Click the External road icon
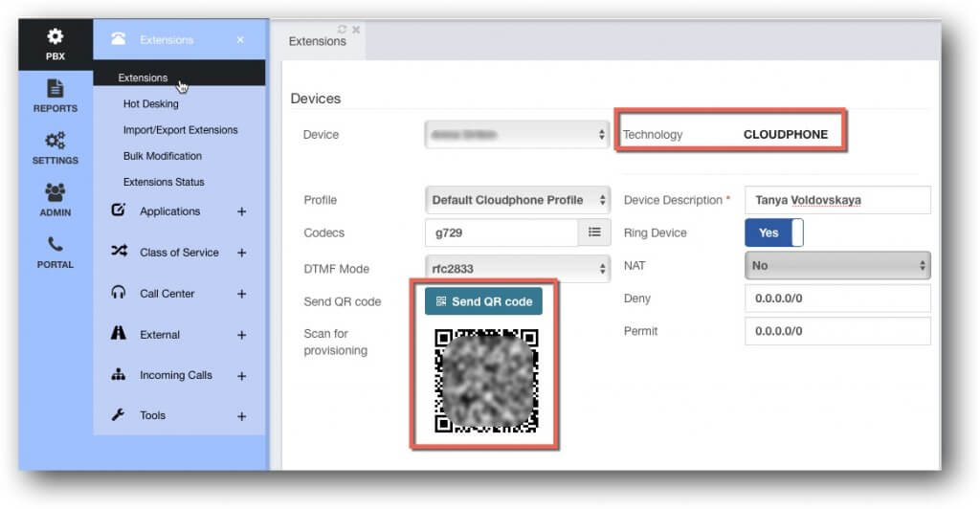Screen dimensions: 980x509 [x=118, y=334]
